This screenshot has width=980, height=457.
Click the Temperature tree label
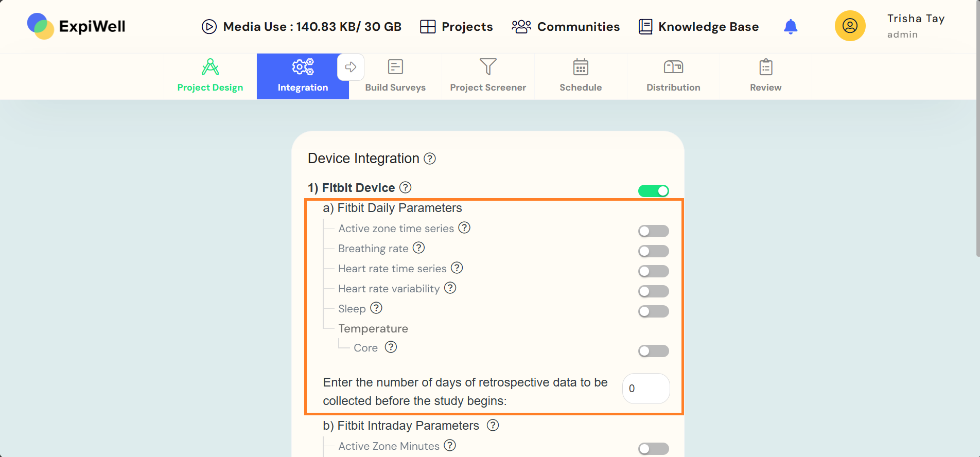point(373,328)
